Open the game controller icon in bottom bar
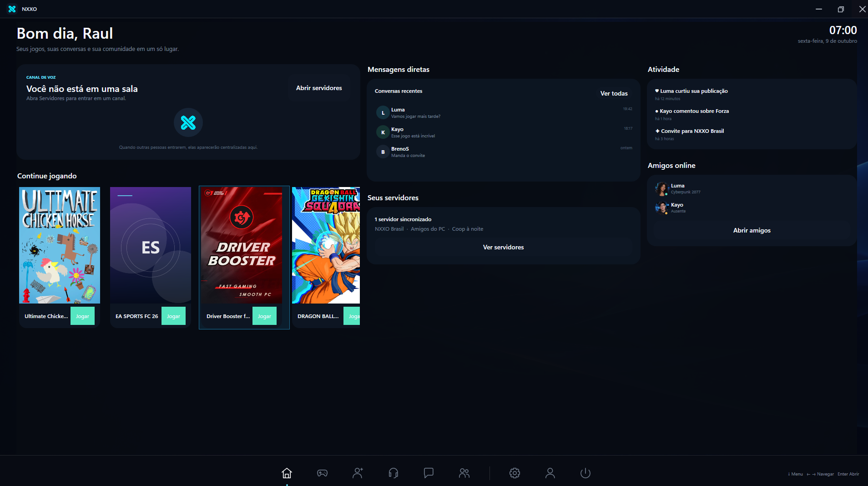 click(x=322, y=473)
